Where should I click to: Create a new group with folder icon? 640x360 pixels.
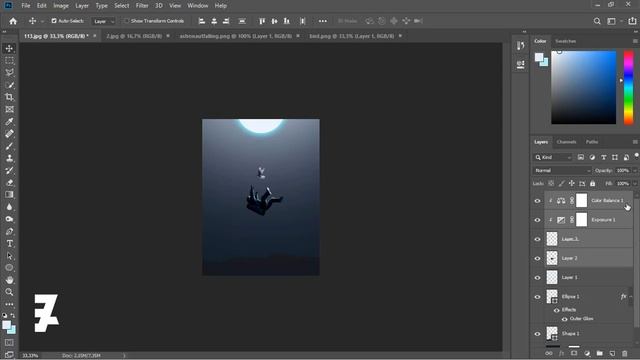tap(599, 353)
